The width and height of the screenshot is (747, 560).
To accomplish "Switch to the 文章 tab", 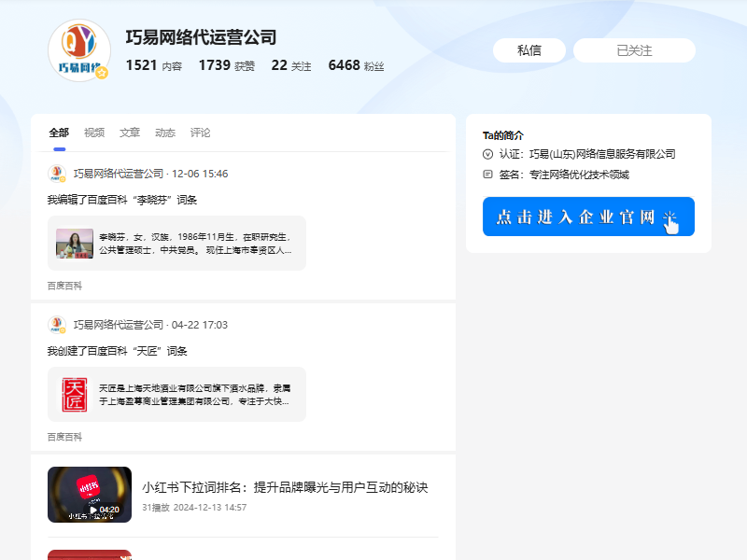I will point(130,133).
